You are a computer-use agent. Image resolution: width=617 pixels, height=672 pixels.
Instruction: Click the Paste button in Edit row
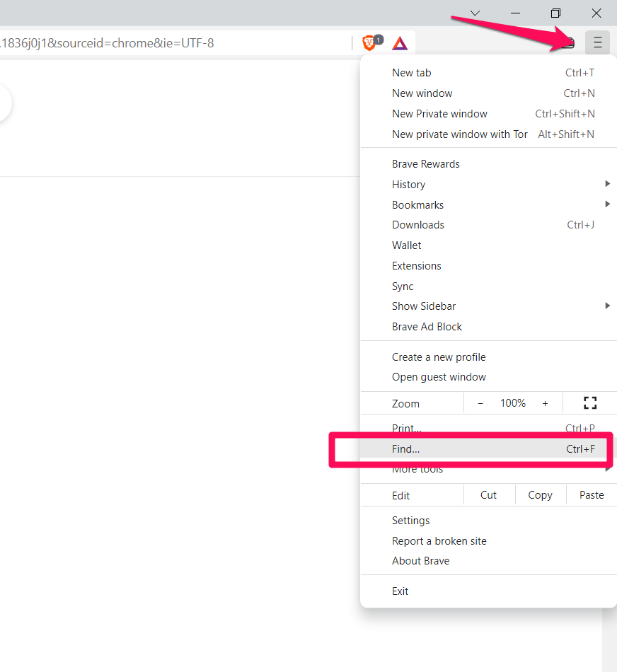click(x=592, y=495)
